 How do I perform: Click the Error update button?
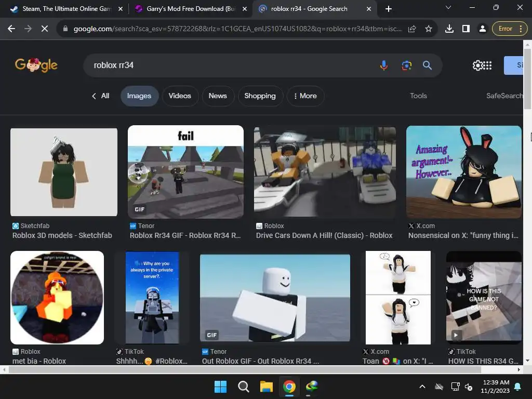510,29
